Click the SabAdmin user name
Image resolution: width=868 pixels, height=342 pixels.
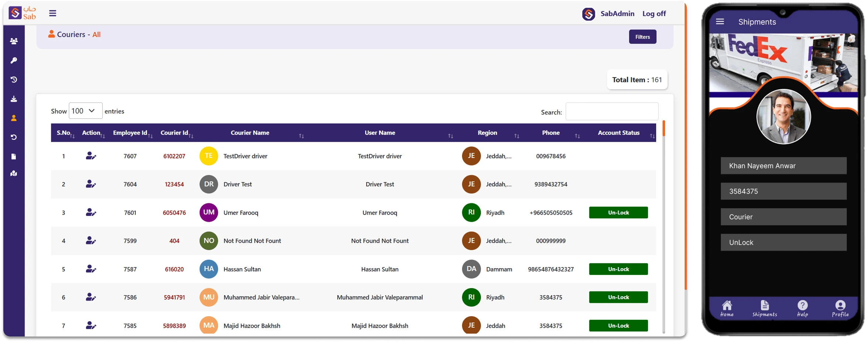tap(617, 14)
